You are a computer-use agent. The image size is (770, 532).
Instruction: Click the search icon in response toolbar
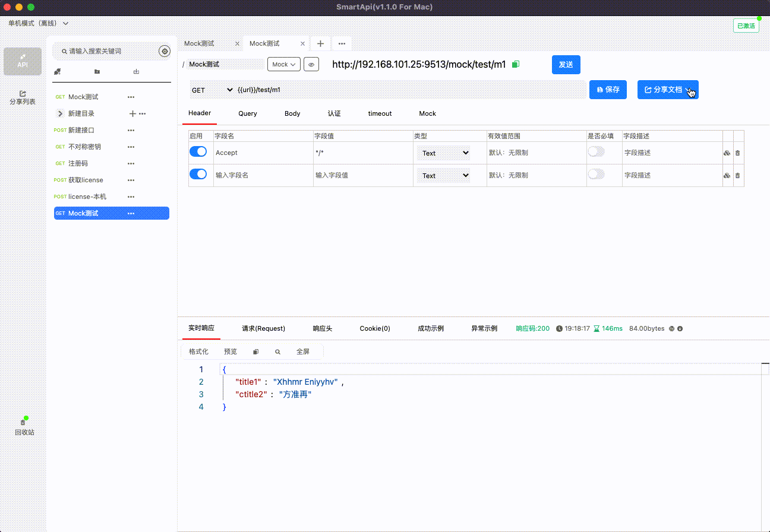click(x=277, y=352)
